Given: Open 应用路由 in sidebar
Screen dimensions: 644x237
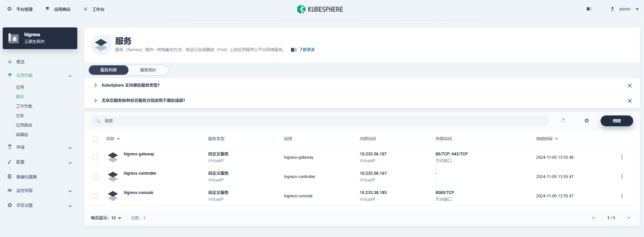Looking at the screenshot, I should click(24, 125).
